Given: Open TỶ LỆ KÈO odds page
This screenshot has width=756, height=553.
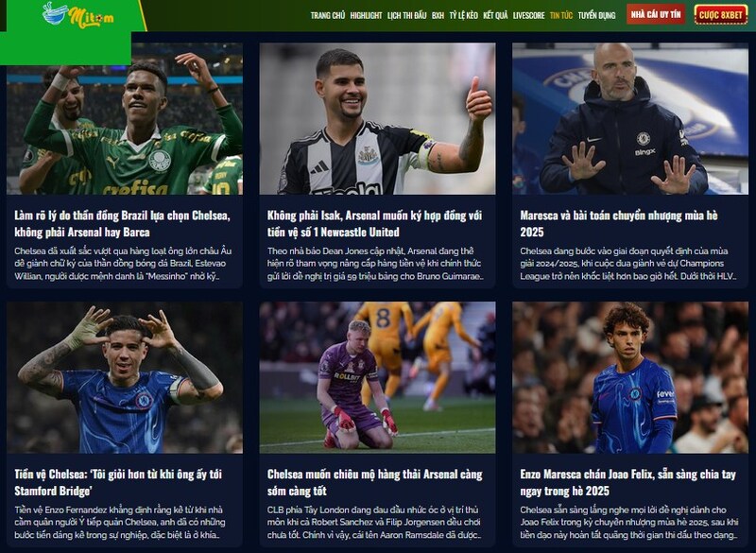Looking at the screenshot, I should click(463, 15).
